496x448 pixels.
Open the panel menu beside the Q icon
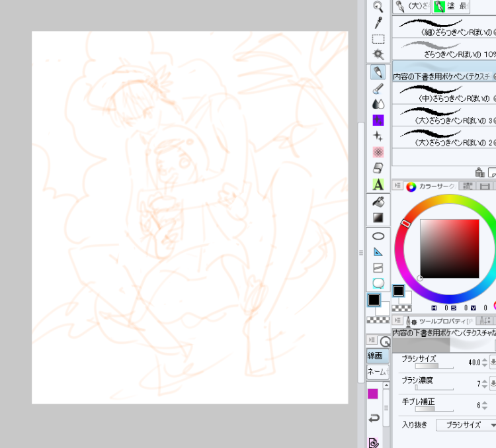[x=372, y=340]
